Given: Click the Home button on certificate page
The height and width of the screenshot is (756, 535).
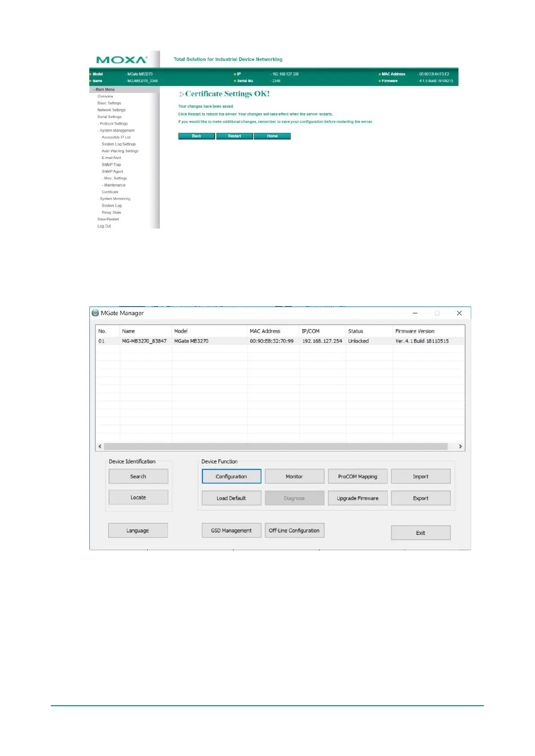Looking at the screenshot, I should [x=272, y=136].
